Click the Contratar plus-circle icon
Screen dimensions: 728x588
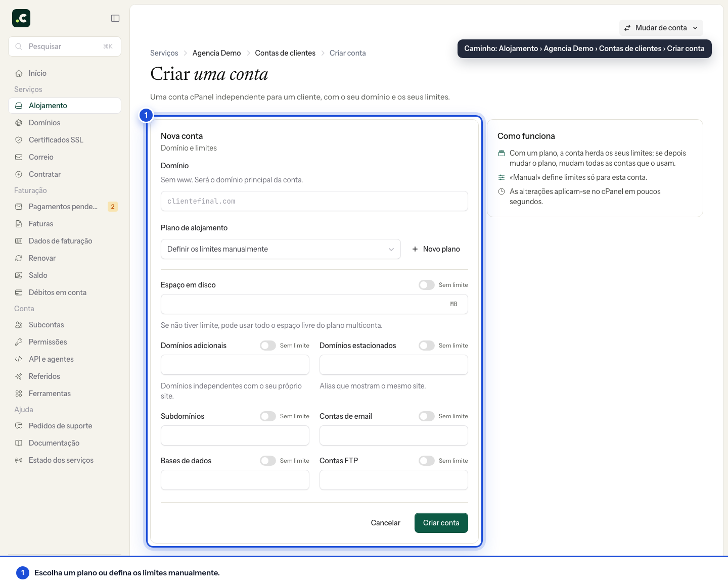19,174
